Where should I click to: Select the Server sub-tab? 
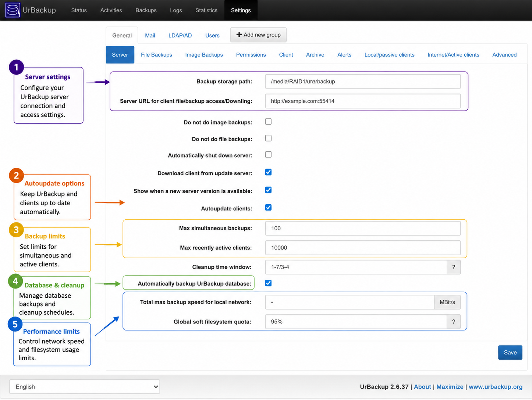pyautogui.click(x=120, y=55)
